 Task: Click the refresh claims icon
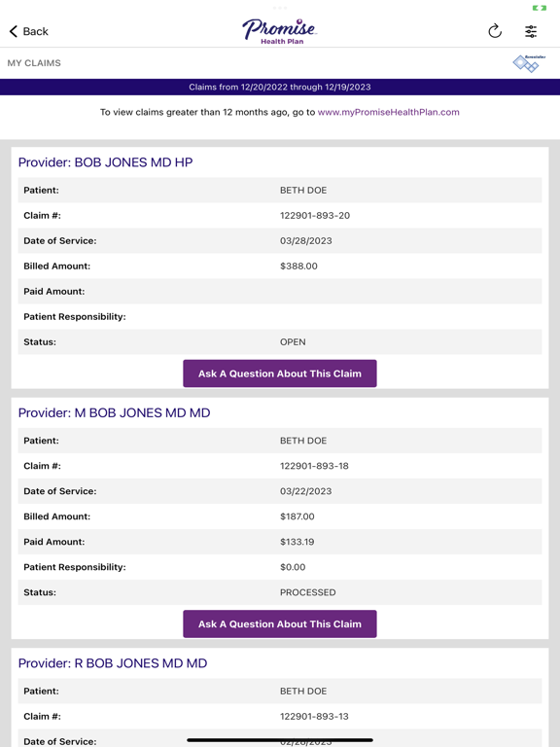495,31
